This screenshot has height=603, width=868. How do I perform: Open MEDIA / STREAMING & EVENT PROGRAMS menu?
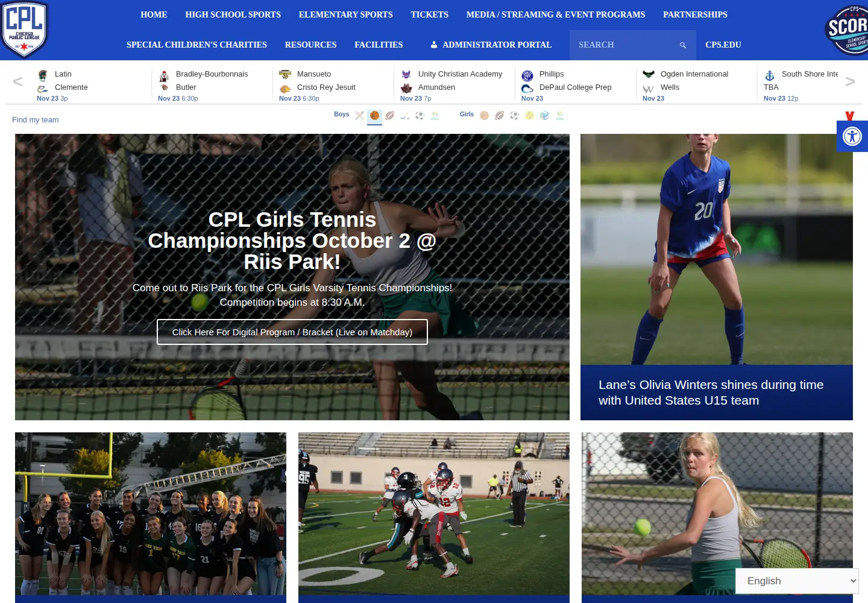pos(555,14)
